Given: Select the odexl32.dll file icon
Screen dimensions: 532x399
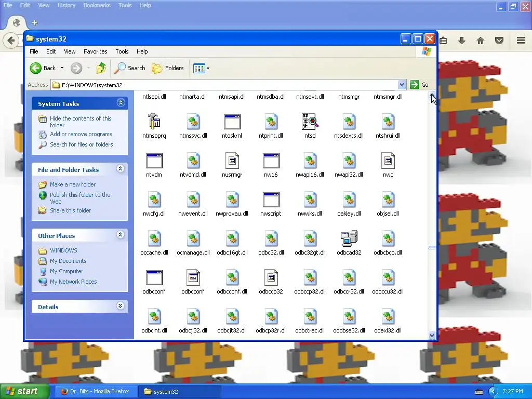Looking at the screenshot, I should [388, 316].
